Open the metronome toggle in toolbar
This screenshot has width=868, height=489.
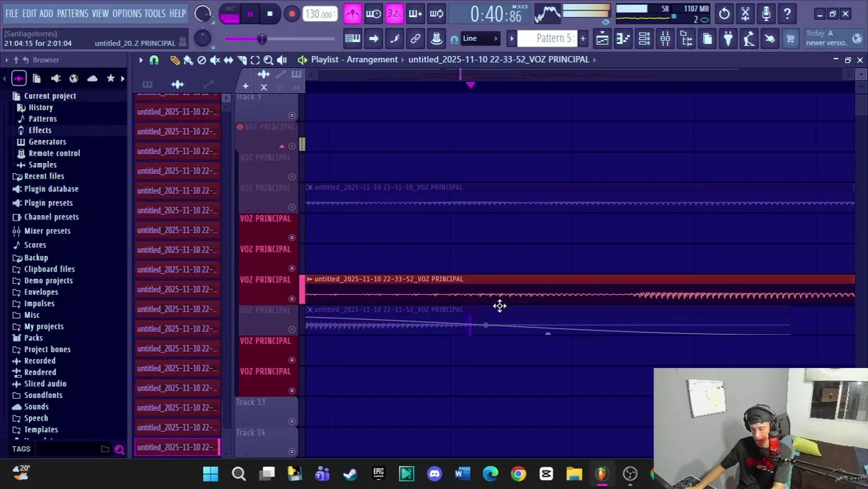(x=352, y=14)
